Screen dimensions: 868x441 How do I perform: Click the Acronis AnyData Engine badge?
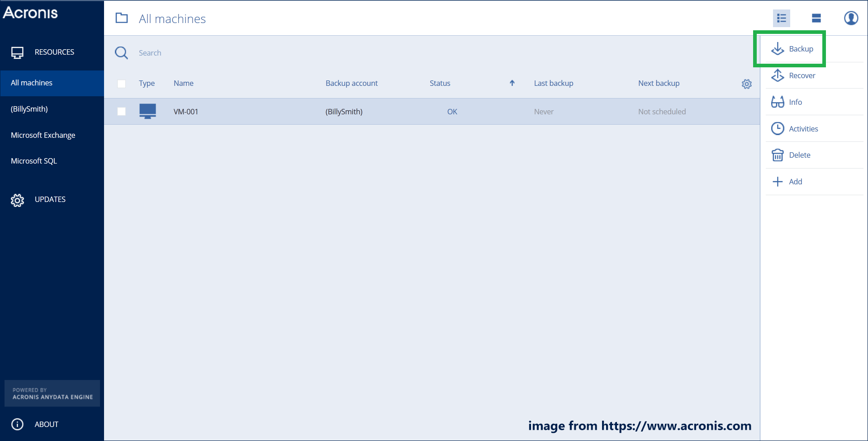pos(52,394)
